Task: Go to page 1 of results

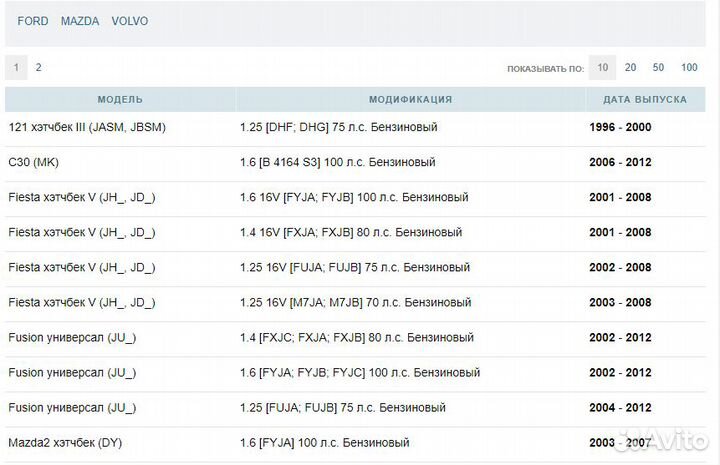Action: 16,67
